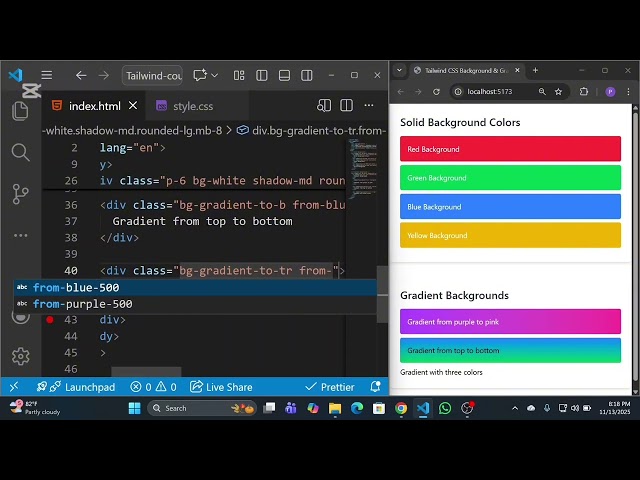
Task: Click the breadcrumb separator chevron
Action: click(x=229, y=131)
